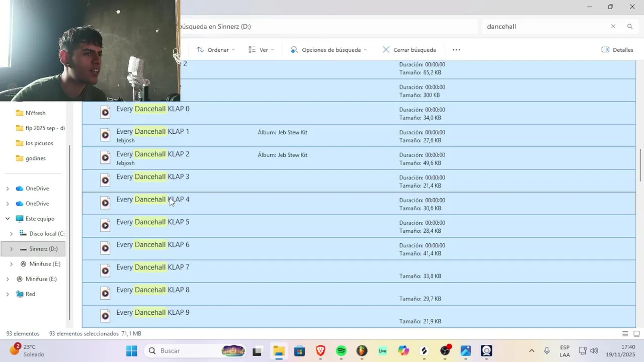Click the volume icon in the system tray

point(594,350)
